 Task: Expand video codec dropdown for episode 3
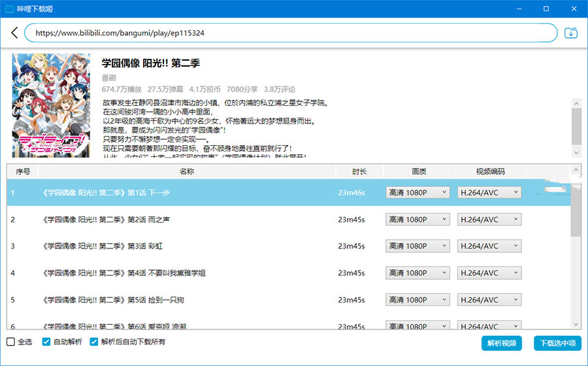(x=489, y=246)
